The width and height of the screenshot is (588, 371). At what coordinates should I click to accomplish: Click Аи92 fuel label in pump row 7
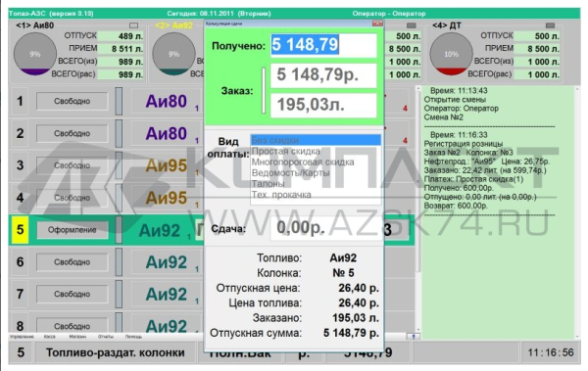(167, 295)
